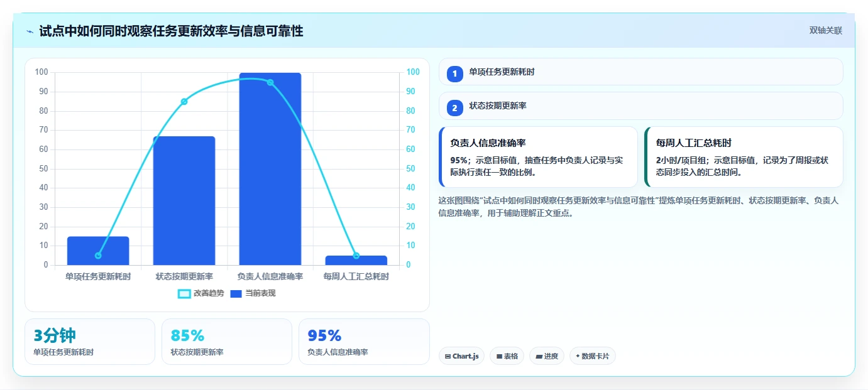Toggle the 改善趋势 legend swatch
The height and width of the screenshot is (390, 868).
pos(184,293)
